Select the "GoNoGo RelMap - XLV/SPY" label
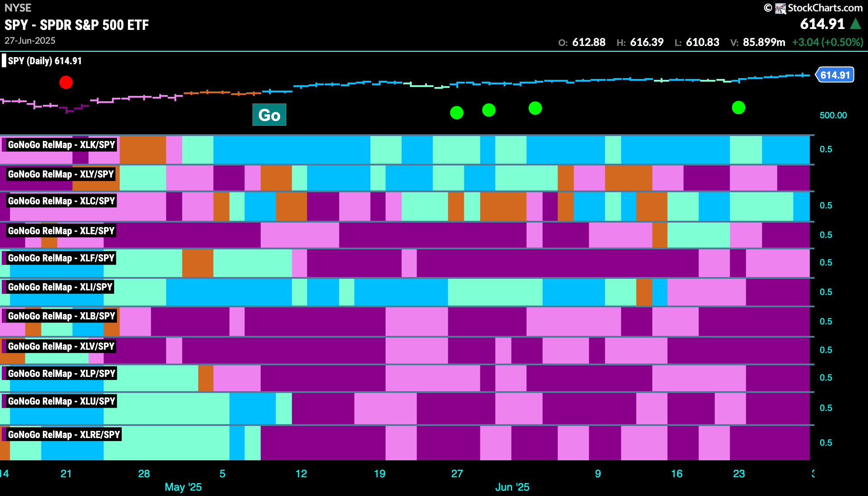Image resolution: width=868 pixels, height=496 pixels. tap(61, 346)
